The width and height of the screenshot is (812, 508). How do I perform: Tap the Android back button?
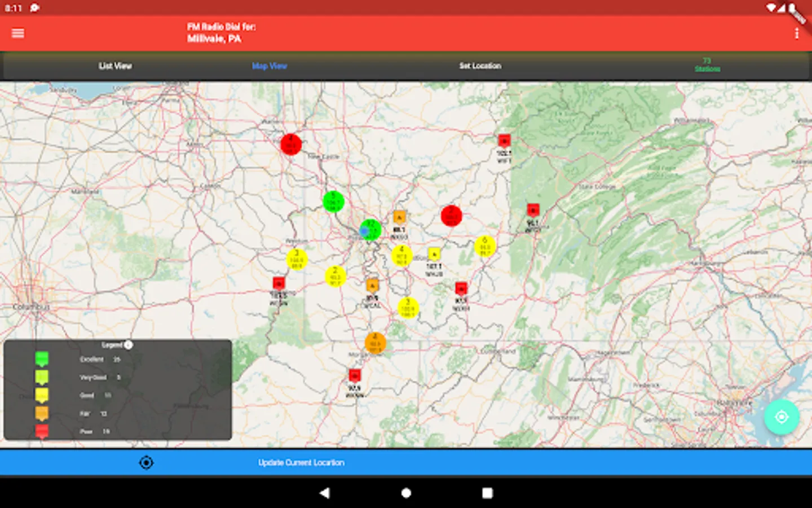[324, 493]
